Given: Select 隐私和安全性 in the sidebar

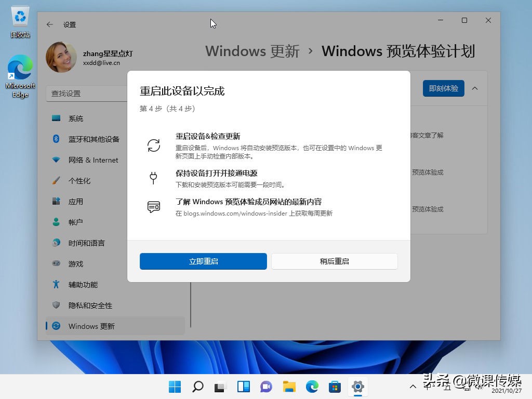Looking at the screenshot, I should (91, 305).
